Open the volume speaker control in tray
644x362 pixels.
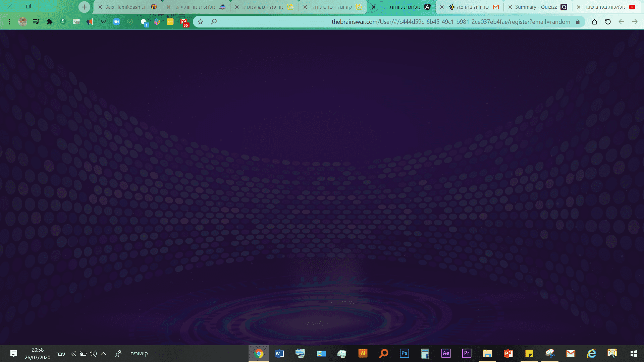click(93, 353)
